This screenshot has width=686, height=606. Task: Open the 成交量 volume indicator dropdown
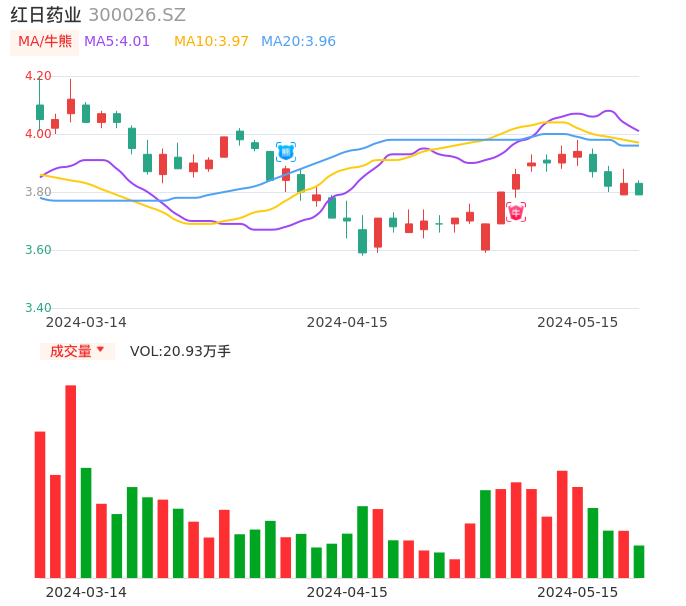point(77,351)
